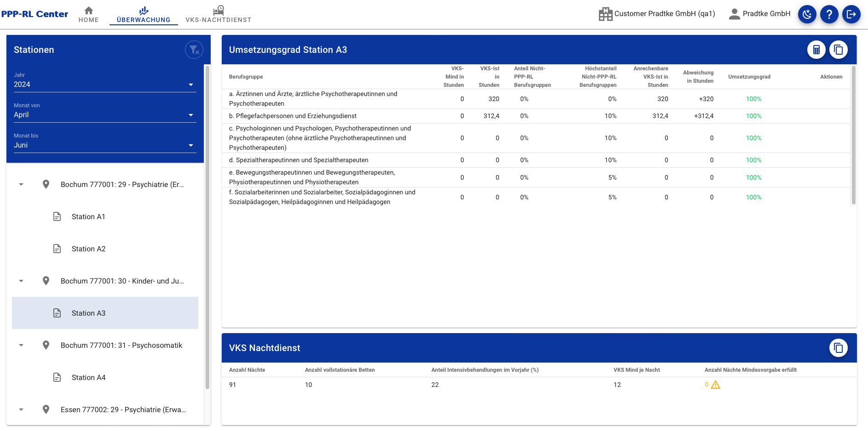Click the Aktionen column header

pos(831,77)
